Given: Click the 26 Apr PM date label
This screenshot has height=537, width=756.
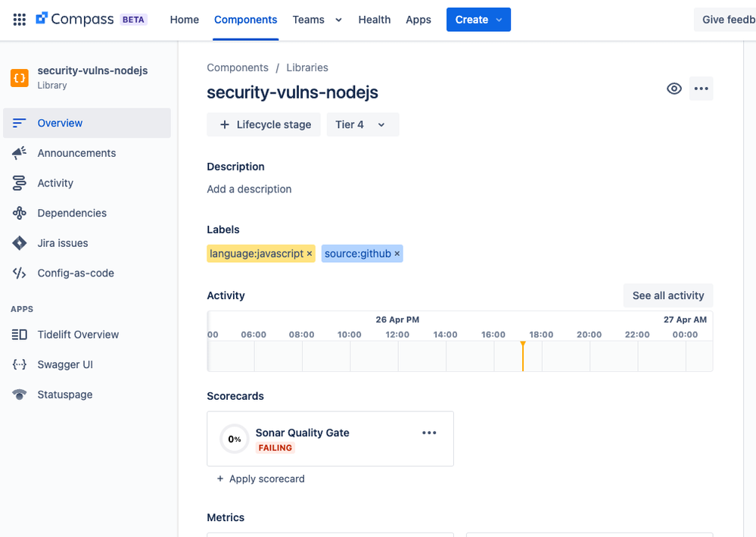Looking at the screenshot, I should tap(397, 320).
